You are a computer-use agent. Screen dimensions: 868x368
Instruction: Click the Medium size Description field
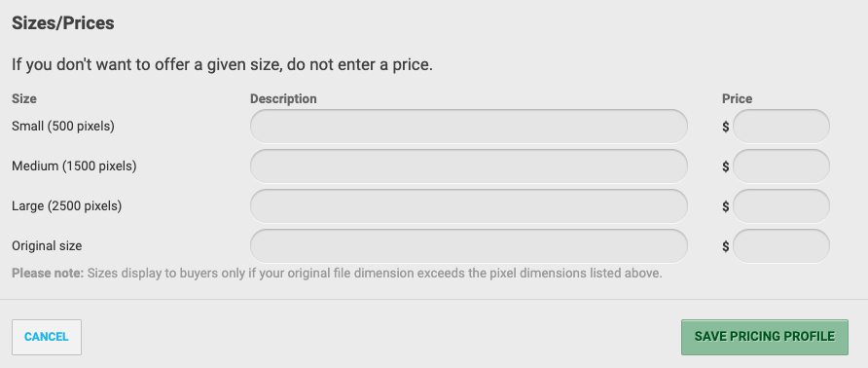pos(468,166)
